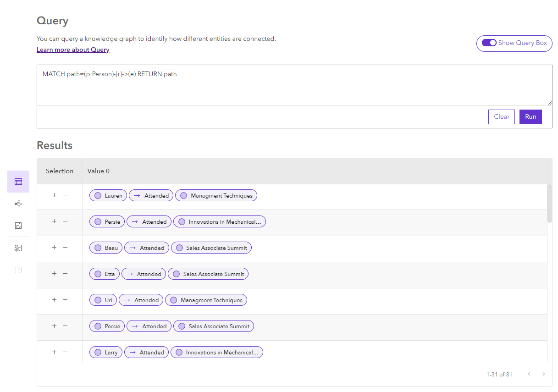
Task: Click the results table vertical scrollbar
Action: [x=549, y=203]
